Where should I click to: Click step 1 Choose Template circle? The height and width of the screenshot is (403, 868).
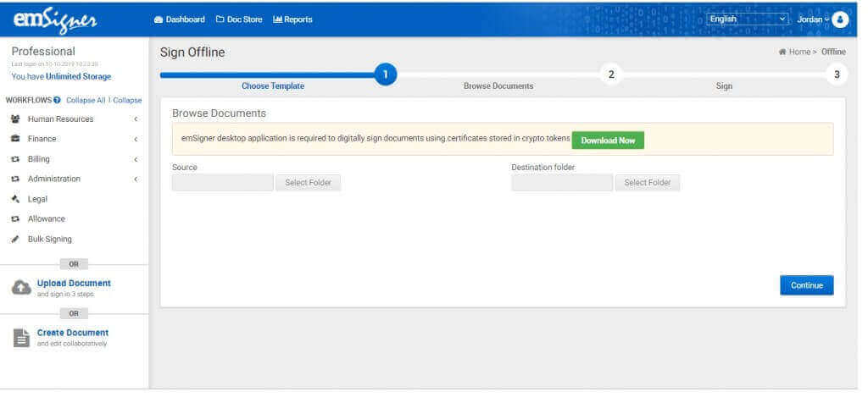coord(386,75)
